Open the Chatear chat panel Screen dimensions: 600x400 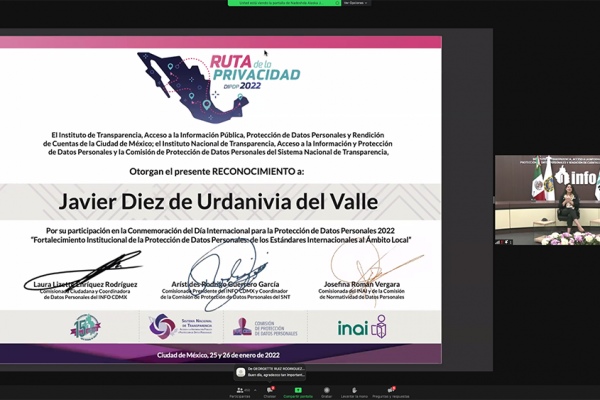point(270,392)
